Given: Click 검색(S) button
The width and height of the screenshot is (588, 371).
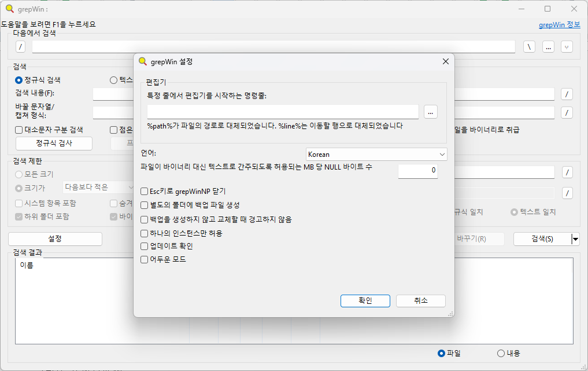Looking at the screenshot, I should click(x=542, y=239).
